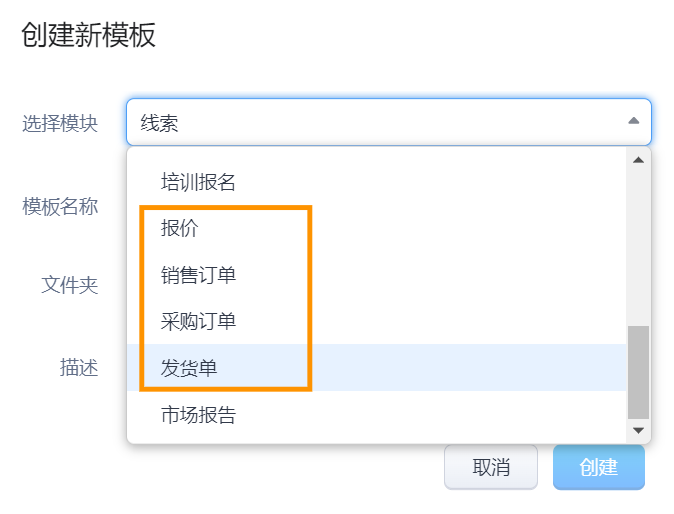Click the 模板名称 field label
Image resolution: width=674 pixels, height=514 pixels.
[x=60, y=206]
